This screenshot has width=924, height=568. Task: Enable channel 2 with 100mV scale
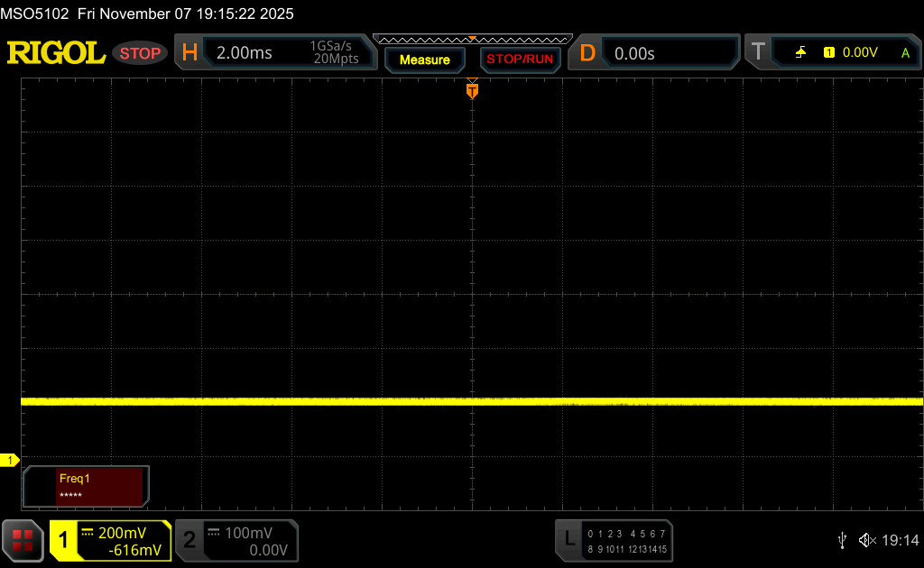coord(236,540)
